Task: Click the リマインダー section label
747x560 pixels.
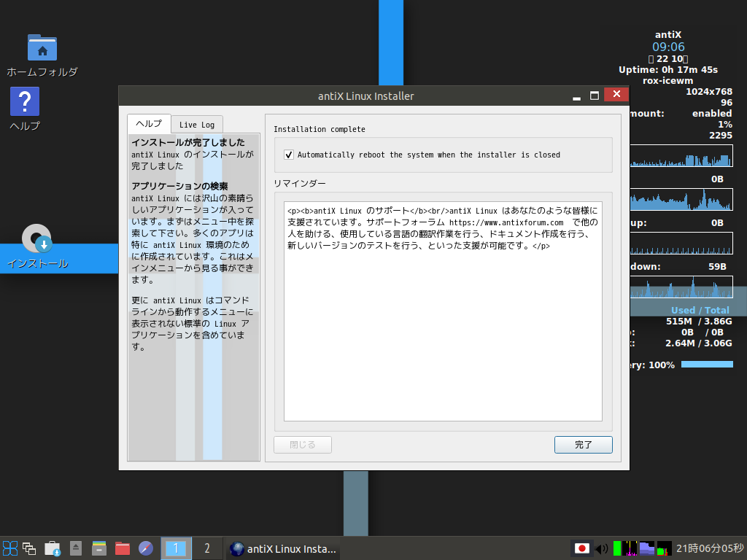Action: (300, 183)
